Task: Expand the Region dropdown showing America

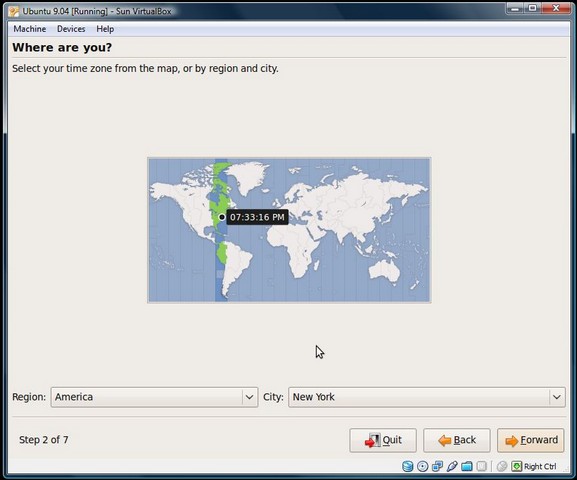Action: coord(154,397)
